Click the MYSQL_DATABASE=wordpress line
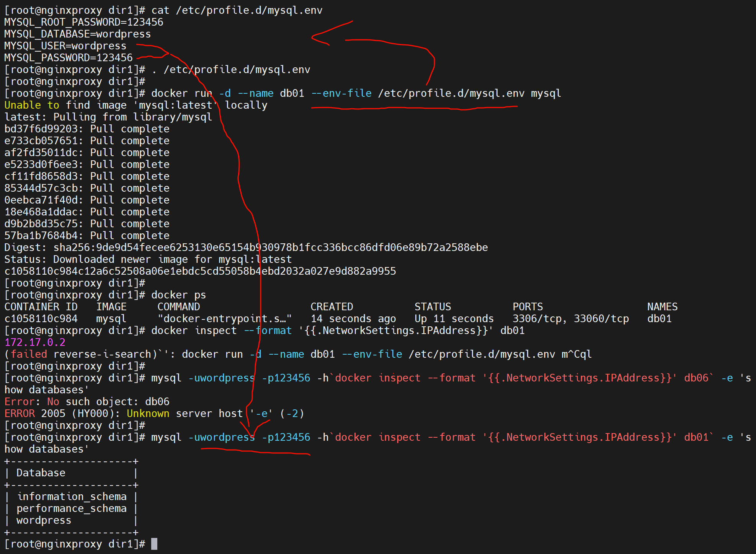The height and width of the screenshot is (554, 756). (77, 34)
